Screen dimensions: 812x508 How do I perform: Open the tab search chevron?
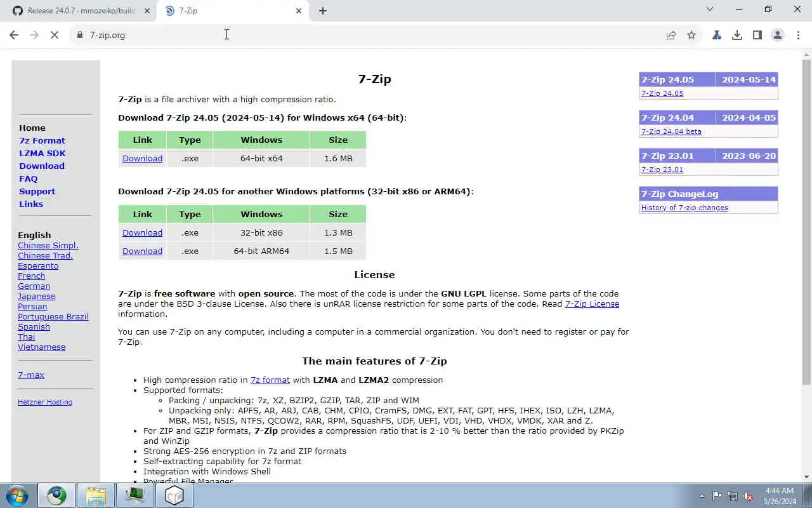(710, 10)
